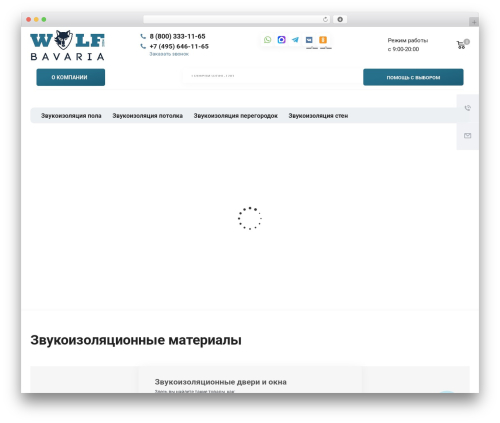
Task: Click the blue mail icon in header
Action: [309, 40]
